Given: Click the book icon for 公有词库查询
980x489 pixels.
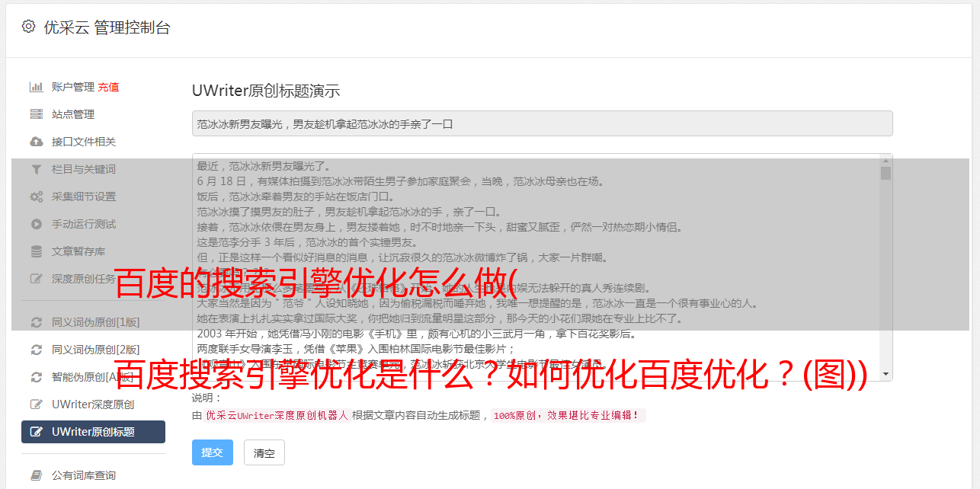Looking at the screenshot, I should (36, 475).
